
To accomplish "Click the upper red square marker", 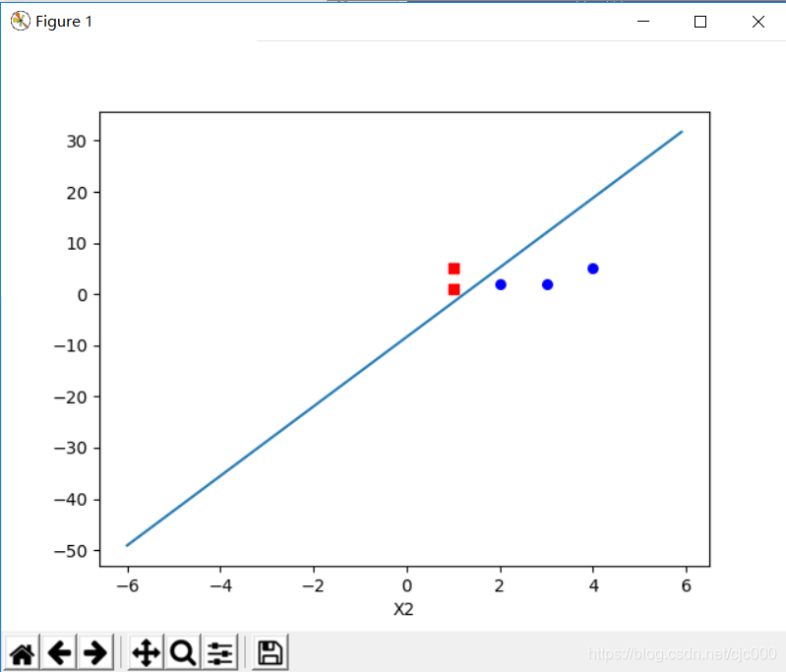I will [453, 269].
